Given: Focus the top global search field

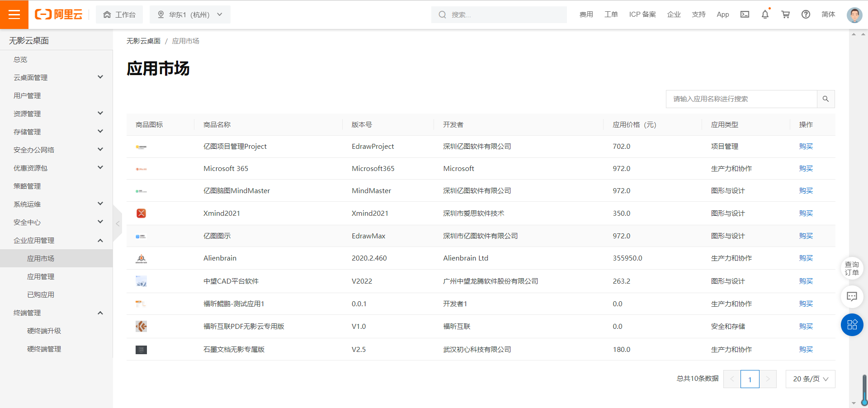Looking at the screenshot, I should (499, 14).
